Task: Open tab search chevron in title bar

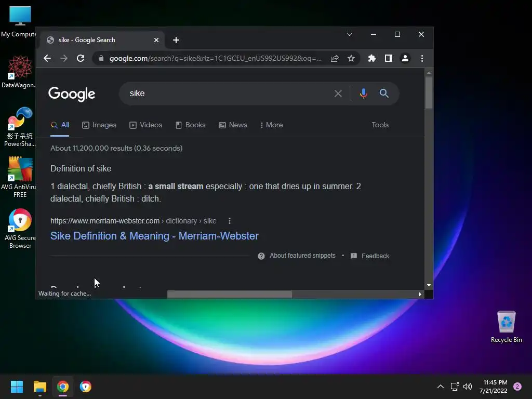Action: click(x=350, y=34)
